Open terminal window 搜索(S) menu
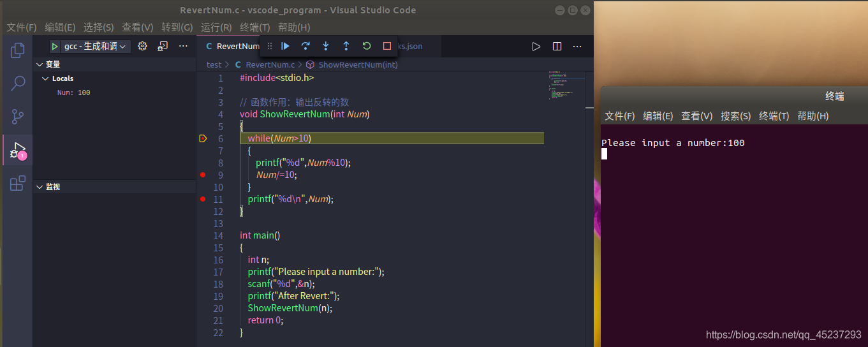The width and height of the screenshot is (868, 347). tap(736, 116)
